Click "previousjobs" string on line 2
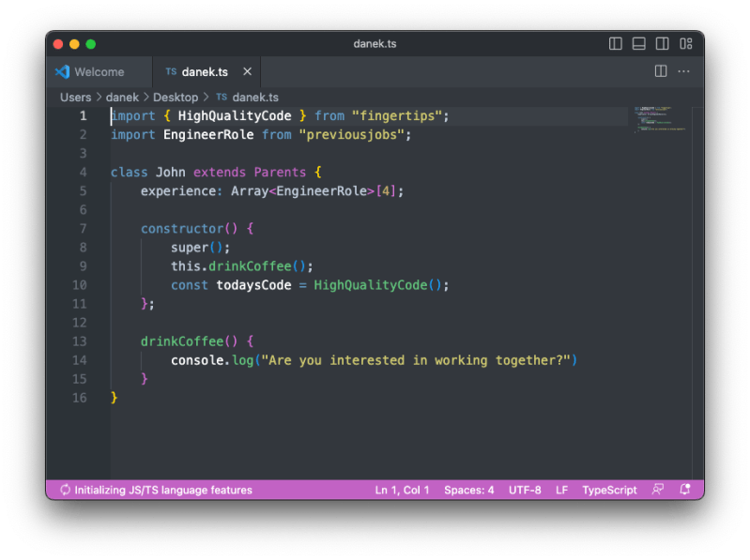Image resolution: width=750 pixels, height=560 pixels. (352, 135)
